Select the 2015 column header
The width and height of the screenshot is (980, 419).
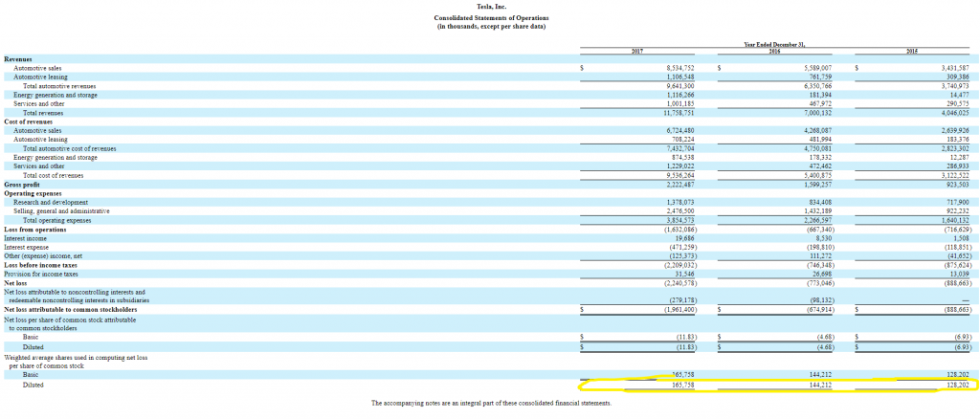pyautogui.click(x=911, y=51)
